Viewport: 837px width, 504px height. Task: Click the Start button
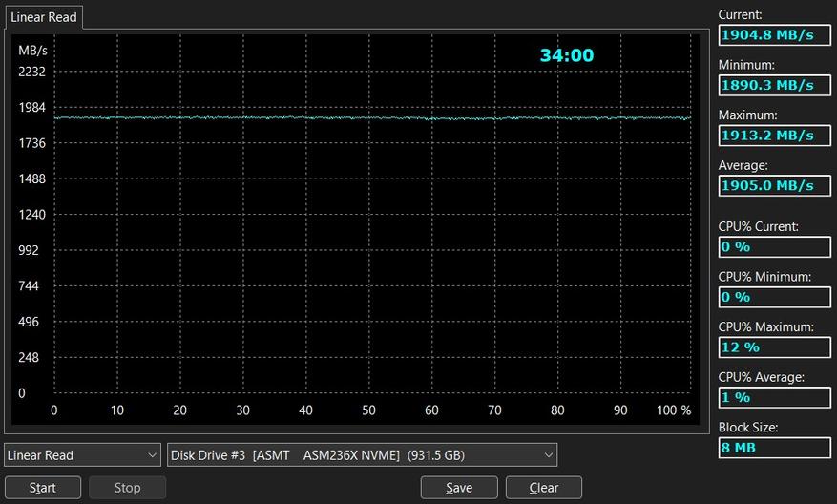[x=43, y=488]
